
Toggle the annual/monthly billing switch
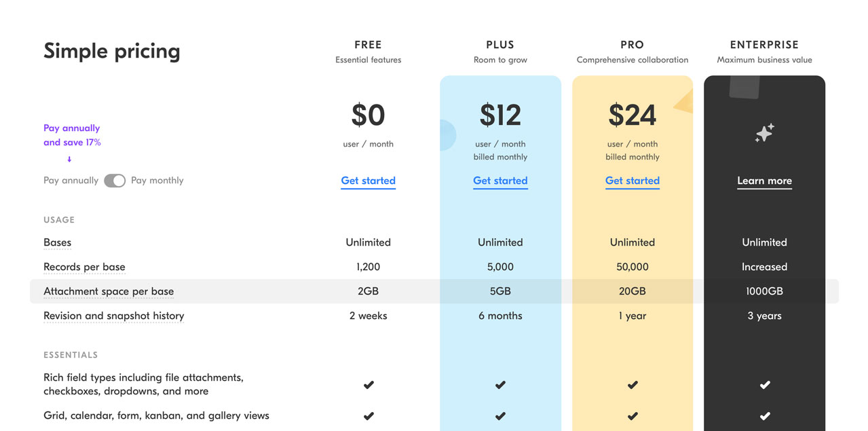(x=115, y=181)
